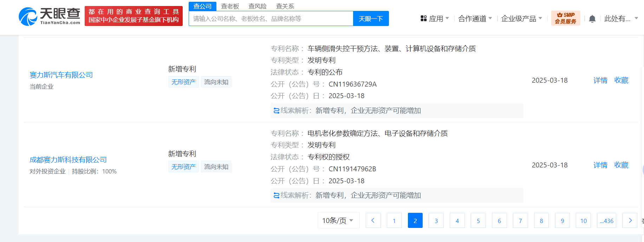
Task: Expand the 合作通道 dropdown menu
Action: coord(475,19)
